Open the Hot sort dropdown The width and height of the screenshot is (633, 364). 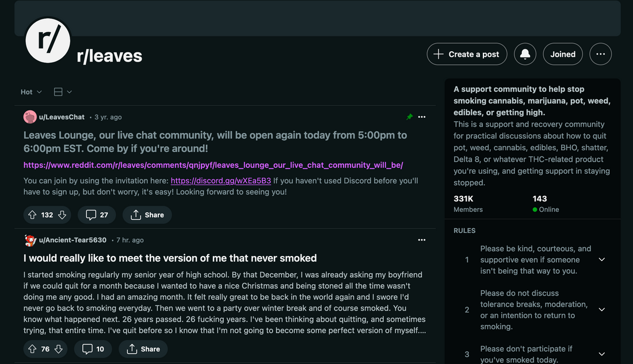coord(30,91)
